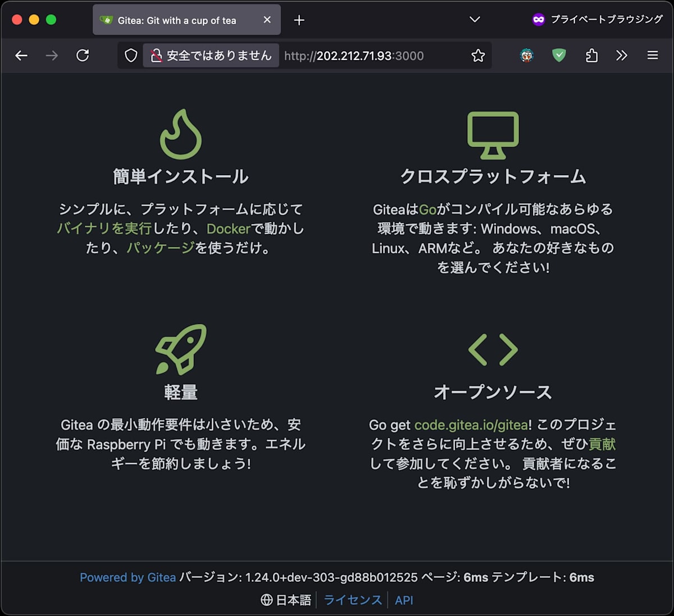674x616 pixels.
Task: Reload the current page
Action: click(x=83, y=56)
